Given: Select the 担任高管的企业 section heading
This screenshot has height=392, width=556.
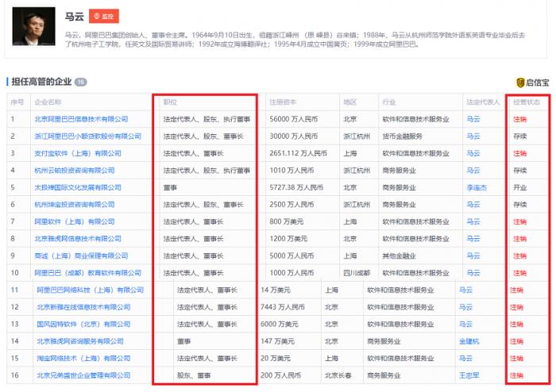Looking at the screenshot, I should click(40, 82).
